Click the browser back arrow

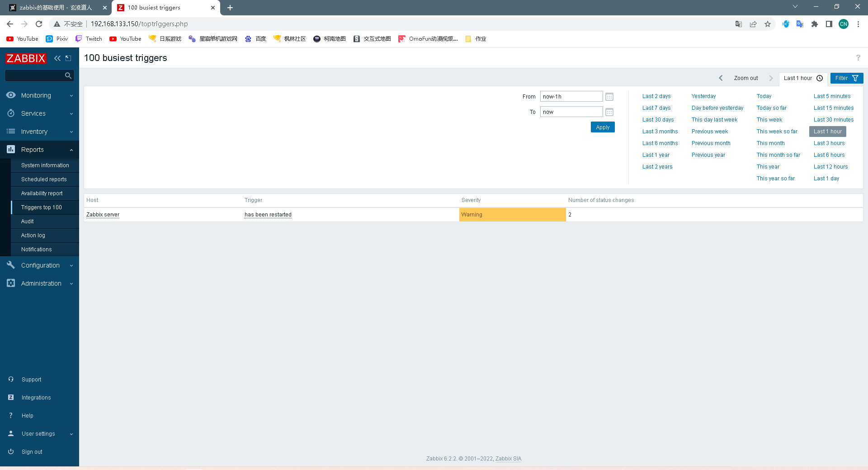point(10,24)
